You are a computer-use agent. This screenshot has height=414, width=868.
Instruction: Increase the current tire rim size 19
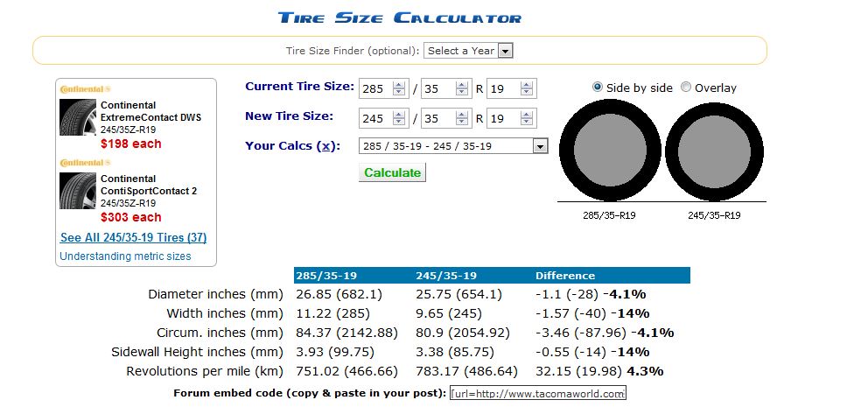pos(526,84)
